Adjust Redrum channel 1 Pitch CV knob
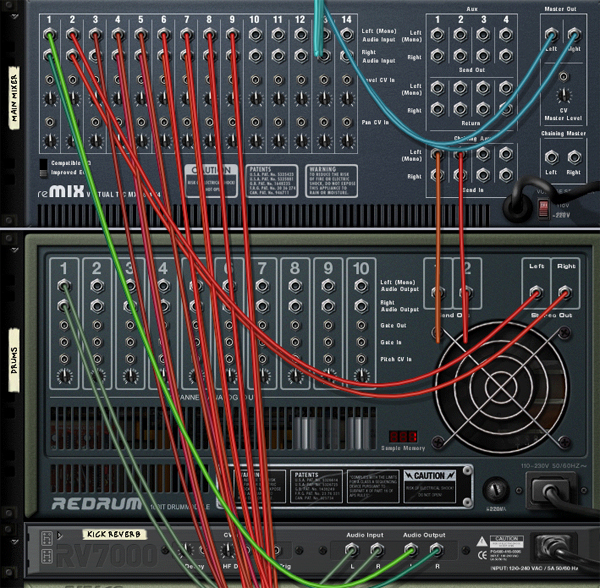Screen dimensions: 600x588 tap(64, 377)
